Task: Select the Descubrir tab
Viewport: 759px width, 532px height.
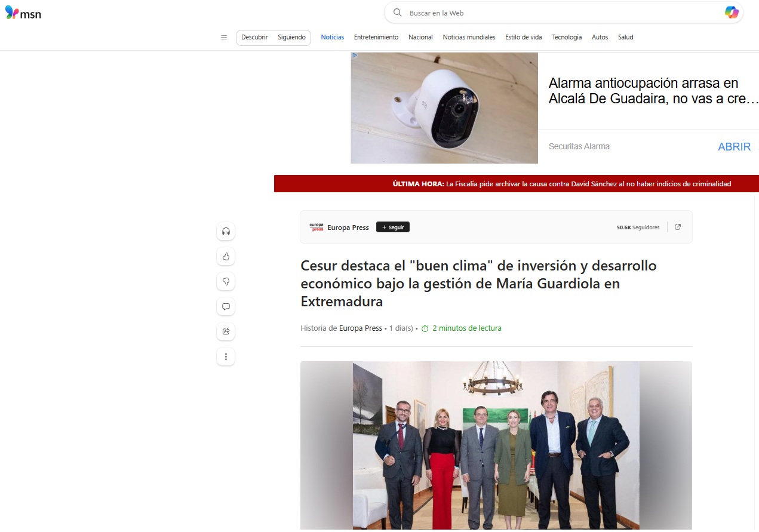Action: pyautogui.click(x=254, y=37)
